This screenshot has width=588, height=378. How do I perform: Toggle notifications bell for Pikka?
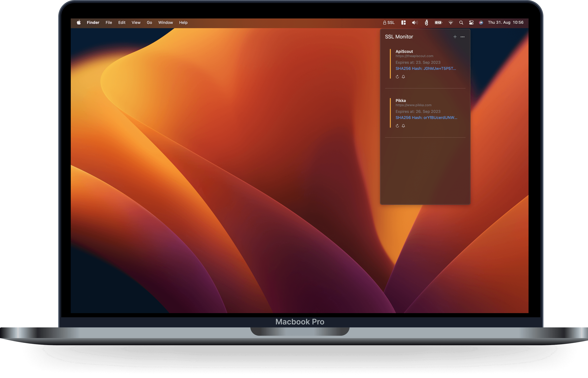403,126
